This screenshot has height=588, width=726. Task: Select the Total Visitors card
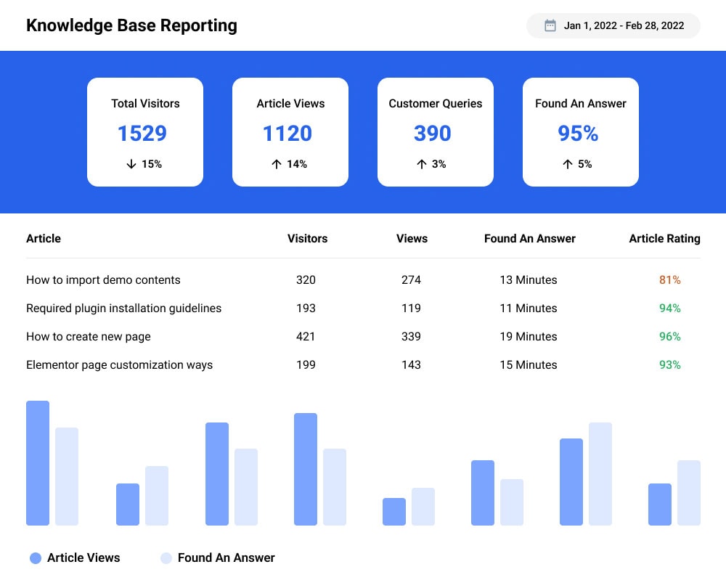click(x=145, y=132)
